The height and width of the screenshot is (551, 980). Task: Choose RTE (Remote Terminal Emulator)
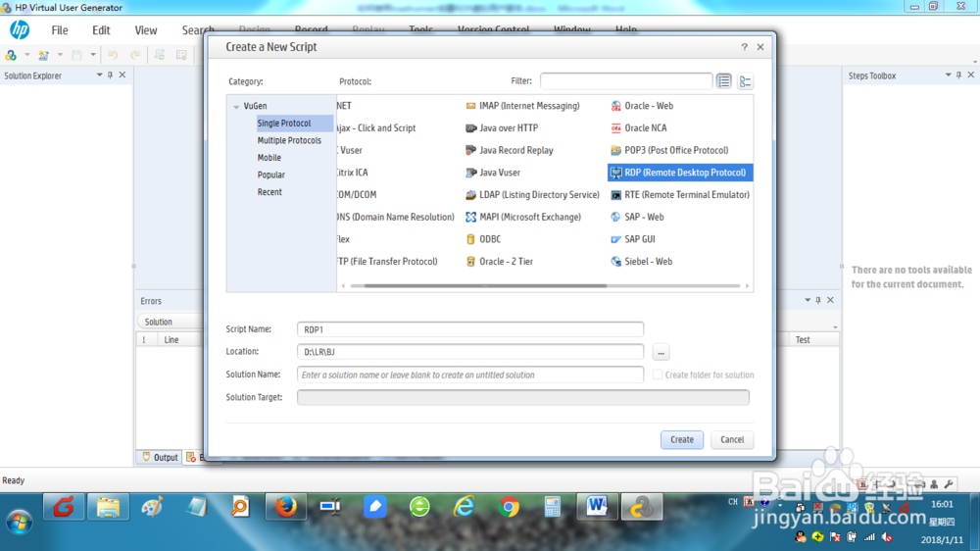(x=680, y=194)
